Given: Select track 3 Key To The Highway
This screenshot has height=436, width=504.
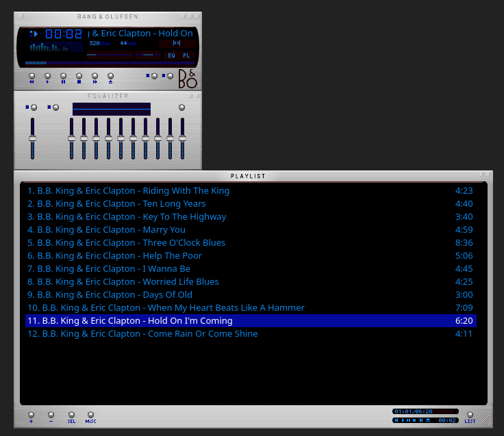Looking at the screenshot, I should [x=251, y=217].
